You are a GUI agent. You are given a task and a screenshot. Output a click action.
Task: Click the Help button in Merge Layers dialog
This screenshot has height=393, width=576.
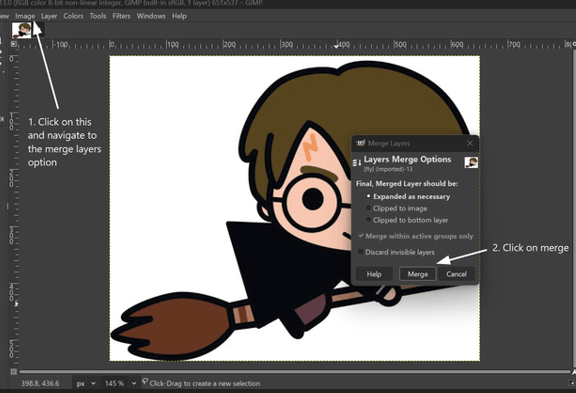374,274
